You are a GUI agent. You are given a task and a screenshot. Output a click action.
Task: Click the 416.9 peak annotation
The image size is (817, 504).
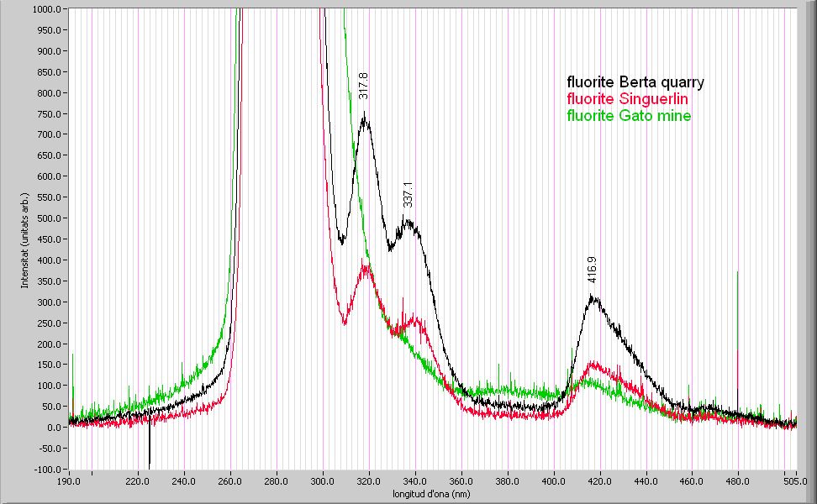(592, 270)
